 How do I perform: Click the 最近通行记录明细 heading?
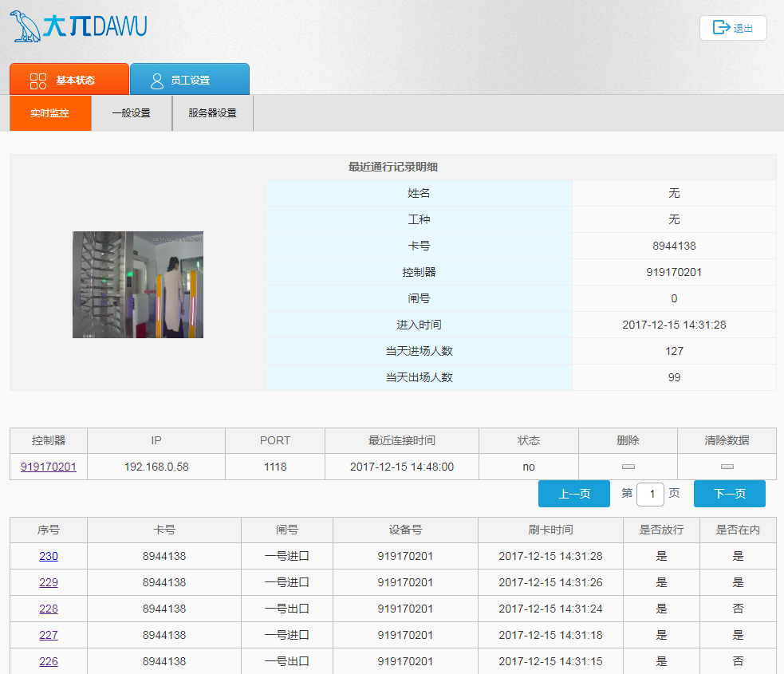click(x=393, y=167)
